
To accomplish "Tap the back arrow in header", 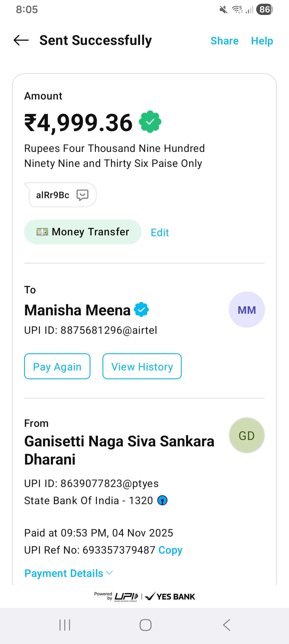I will (21, 40).
